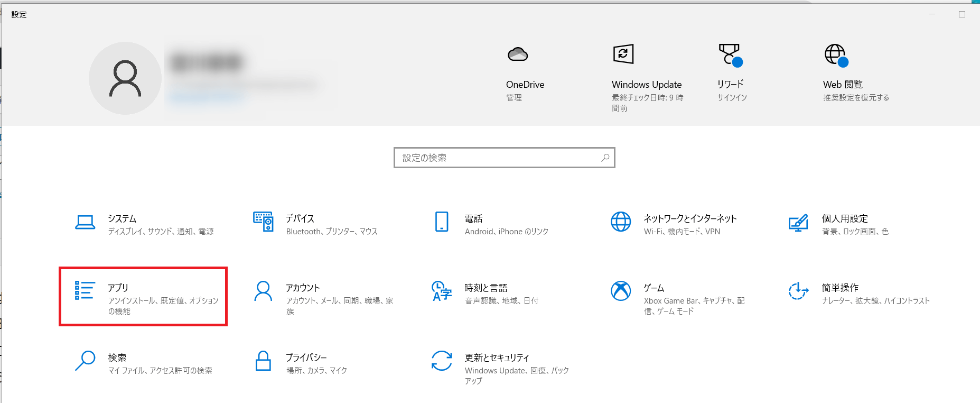
Task: Click the Bluetooth、プリンター、マウス description
Action: [332, 231]
